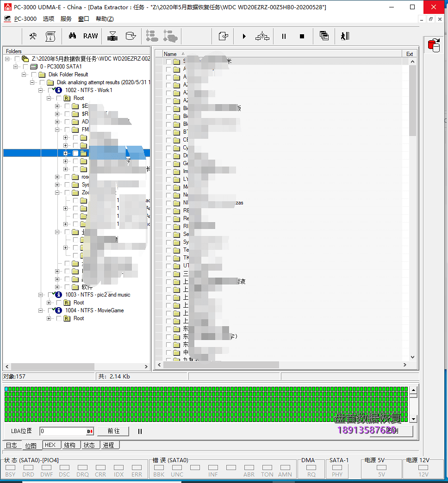Select Root folder under 1002 Work1
Viewport: 448px width, 483px height.
click(79, 98)
